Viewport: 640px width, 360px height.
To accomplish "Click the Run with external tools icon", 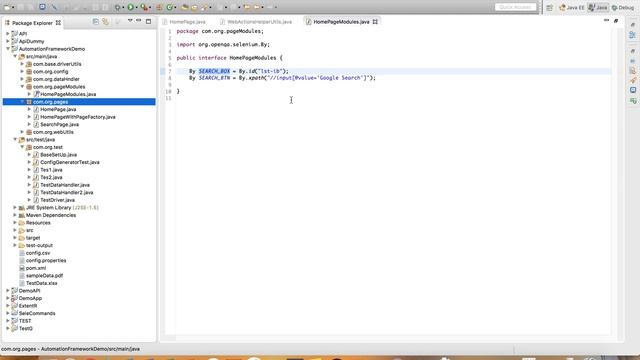I will click(x=144, y=7).
